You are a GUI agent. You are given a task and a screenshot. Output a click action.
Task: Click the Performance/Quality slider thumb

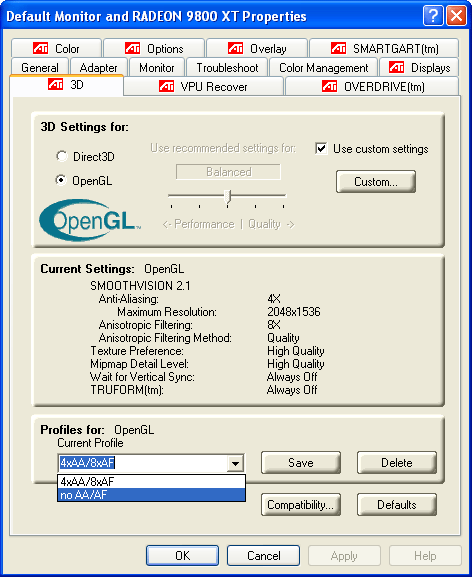pos(228,197)
